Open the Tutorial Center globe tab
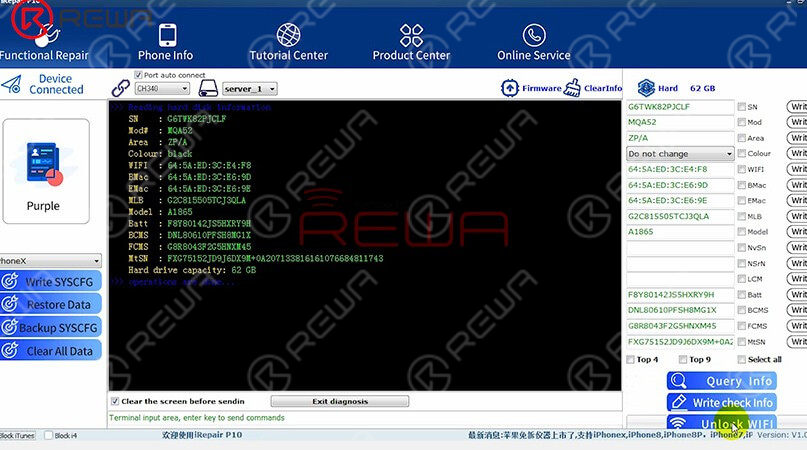807x450 pixels. point(288,42)
